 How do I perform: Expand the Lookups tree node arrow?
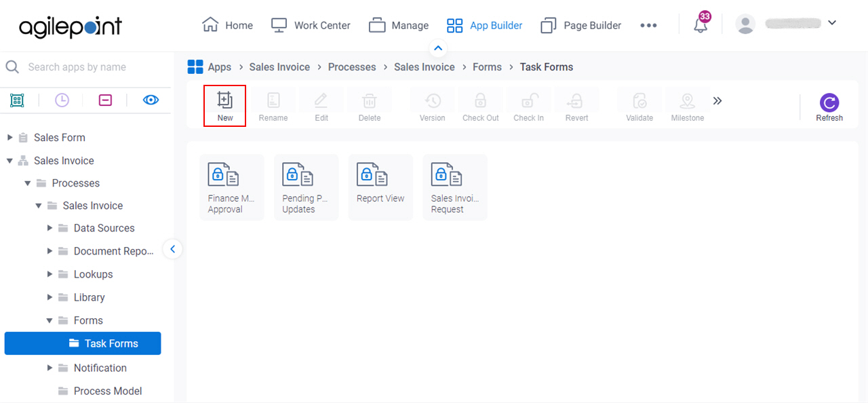(x=50, y=274)
